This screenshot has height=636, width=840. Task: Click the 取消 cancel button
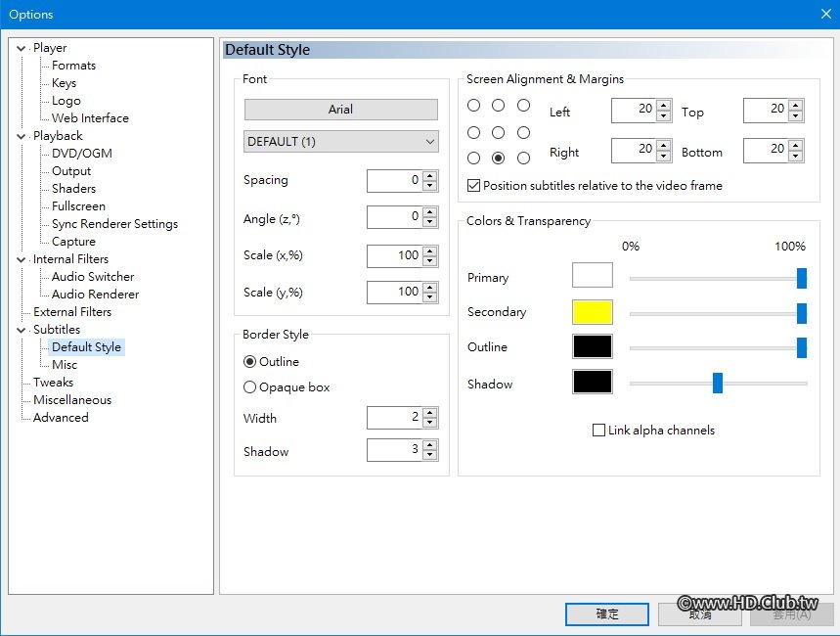click(x=699, y=614)
